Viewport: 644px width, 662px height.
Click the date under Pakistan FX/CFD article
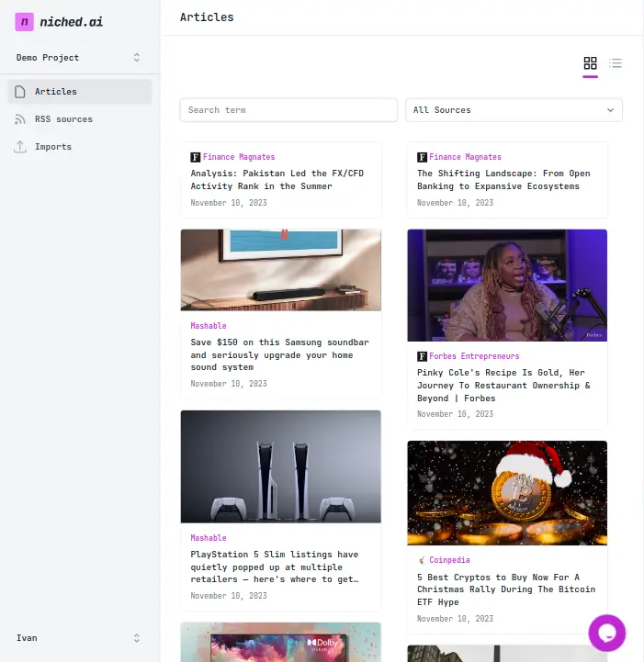[x=229, y=203]
